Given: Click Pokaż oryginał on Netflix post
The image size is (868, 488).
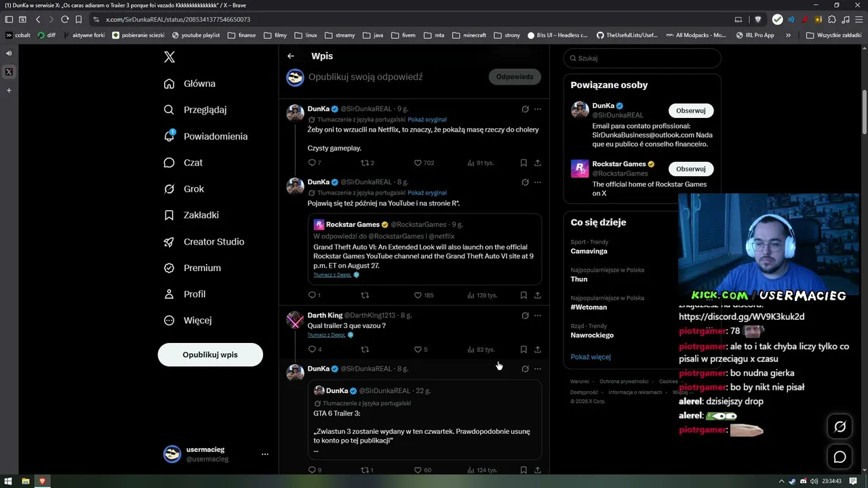Looking at the screenshot, I should click(x=427, y=119).
